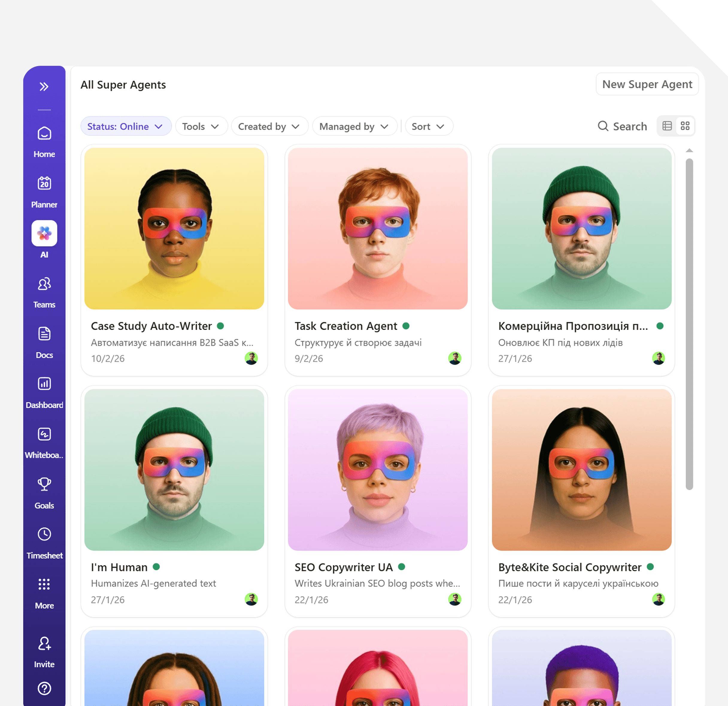Viewport: 728px width, 706px height.
Task: Open the Timesheet clock icon
Action: pos(44,534)
